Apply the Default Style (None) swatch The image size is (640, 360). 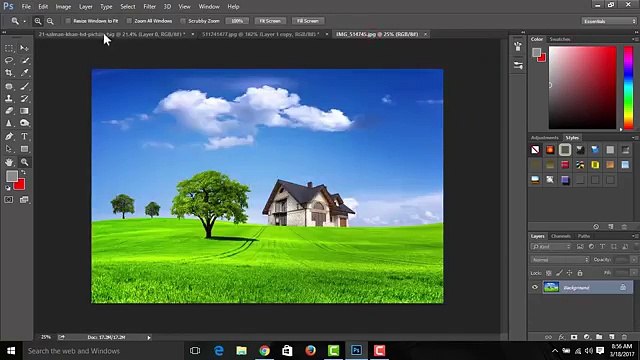tap(535, 150)
